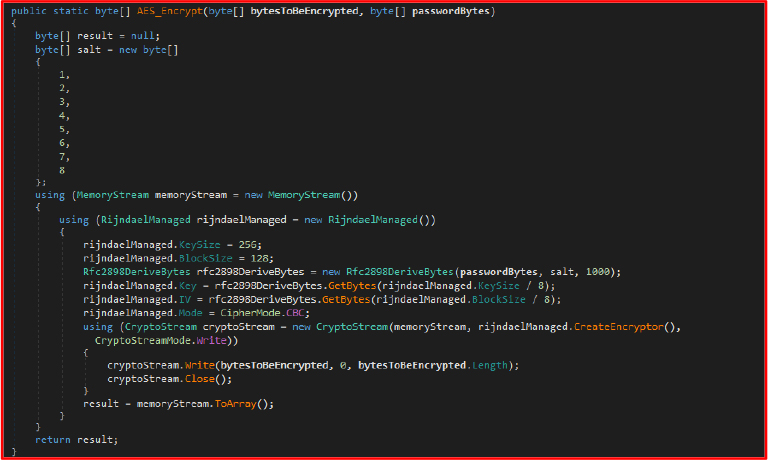Viewport: 768px width, 460px height.
Task: Click 'cryptoStream.Write' method call
Action: [x=161, y=366]
